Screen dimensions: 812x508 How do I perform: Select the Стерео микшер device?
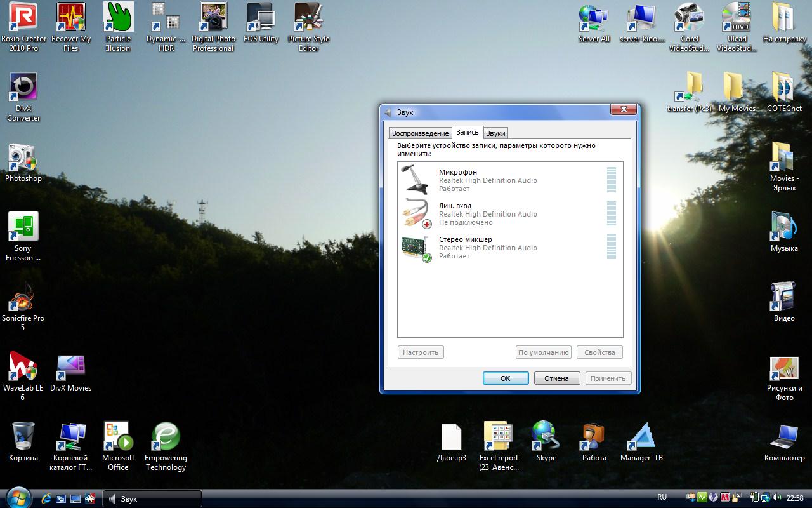point(510,247)
